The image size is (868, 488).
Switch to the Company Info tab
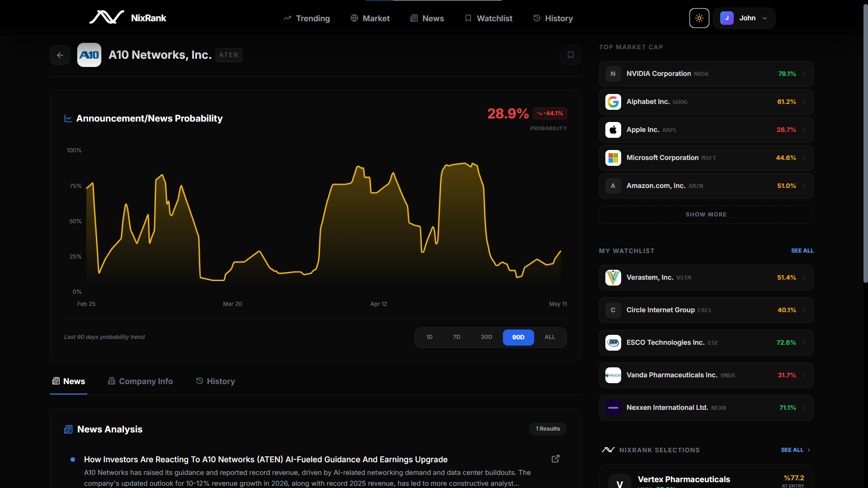[140, 381]
